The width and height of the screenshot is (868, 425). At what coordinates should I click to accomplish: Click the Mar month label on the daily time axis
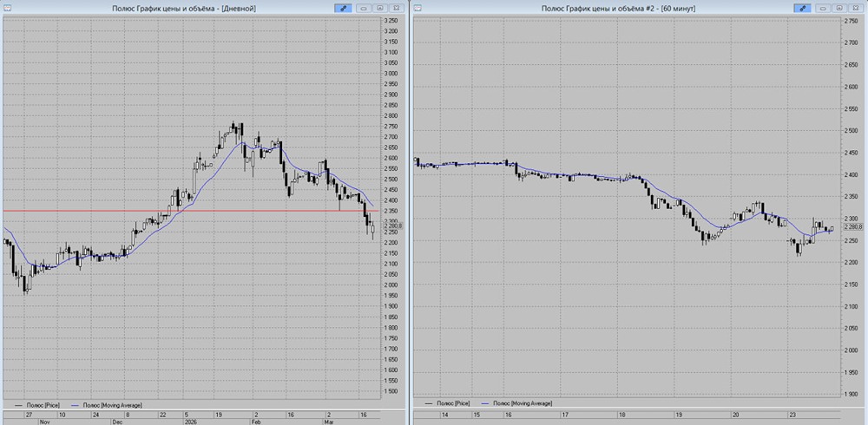pyautogui.click(x=331, y=422)
